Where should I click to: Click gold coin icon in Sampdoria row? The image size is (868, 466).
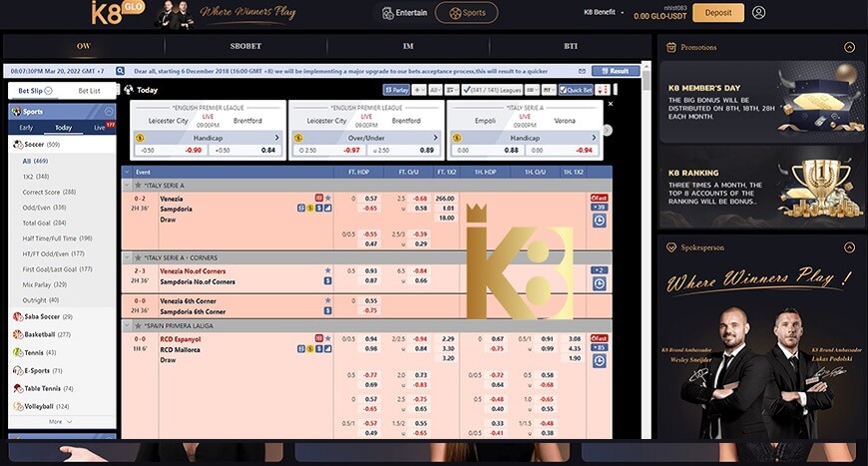click(310, 209)
